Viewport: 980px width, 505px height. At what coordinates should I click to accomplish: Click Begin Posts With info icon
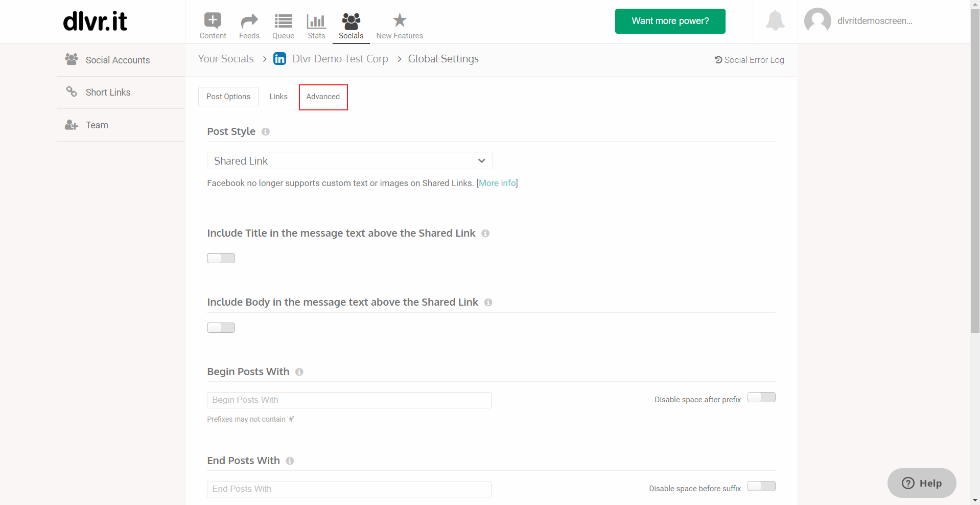tap(299, 372)
